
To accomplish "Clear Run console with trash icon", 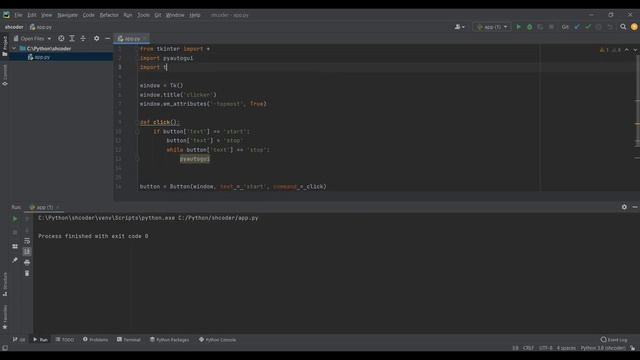I will click(27, 273).
